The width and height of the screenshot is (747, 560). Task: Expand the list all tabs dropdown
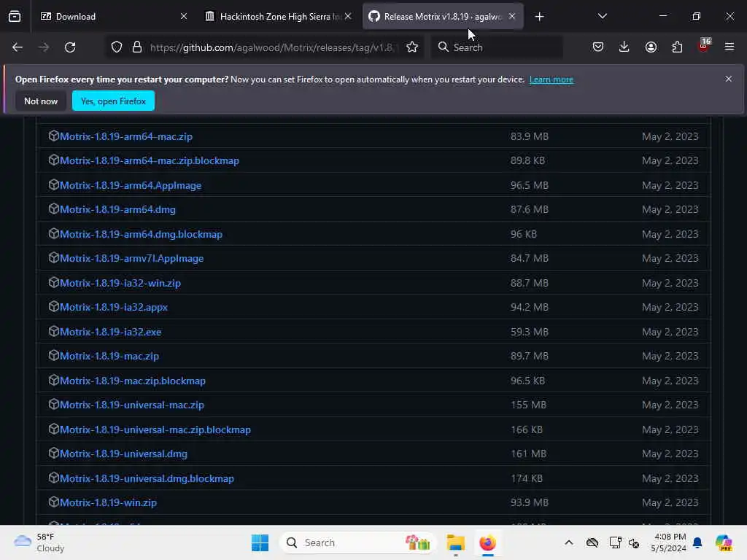tap(602, 16)
